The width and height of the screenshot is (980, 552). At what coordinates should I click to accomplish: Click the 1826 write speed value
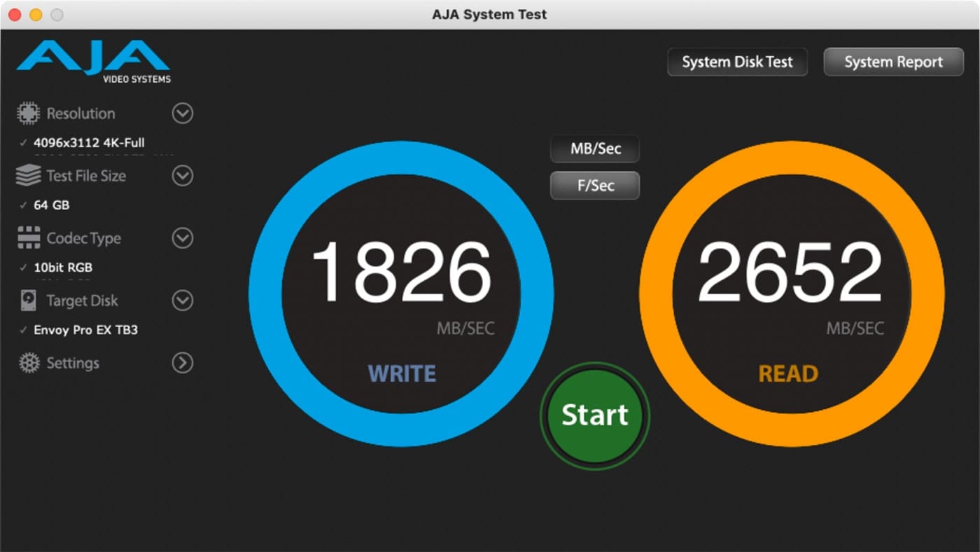[x=401, y=273]
